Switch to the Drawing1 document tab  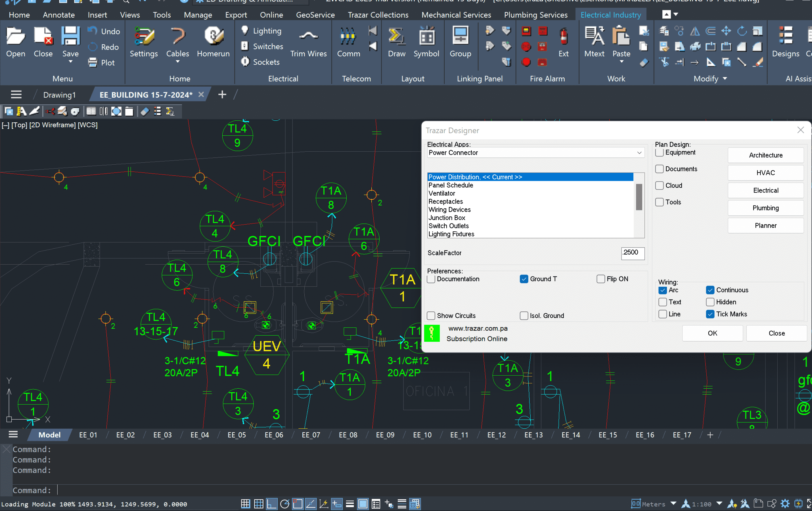coord(59,95)
